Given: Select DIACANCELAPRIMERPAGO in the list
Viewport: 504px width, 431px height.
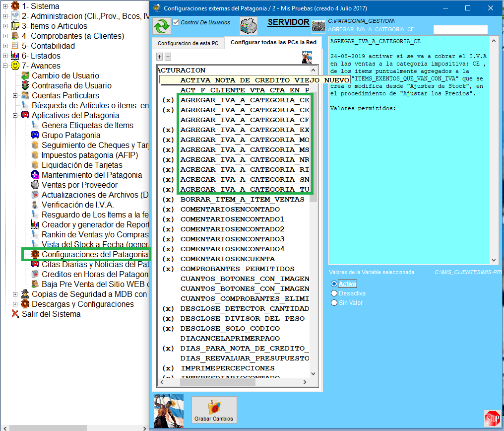Looking at the screenshot, I should (230, 338).
